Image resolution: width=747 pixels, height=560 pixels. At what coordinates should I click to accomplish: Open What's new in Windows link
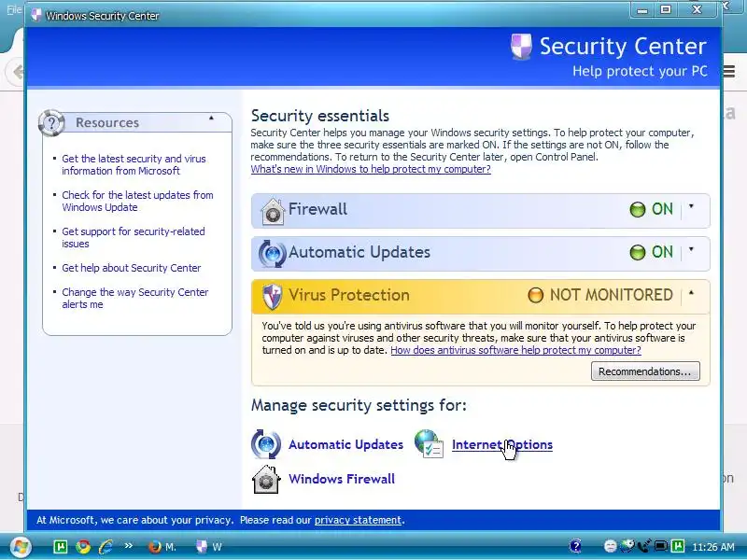click(x=371, y=169)
